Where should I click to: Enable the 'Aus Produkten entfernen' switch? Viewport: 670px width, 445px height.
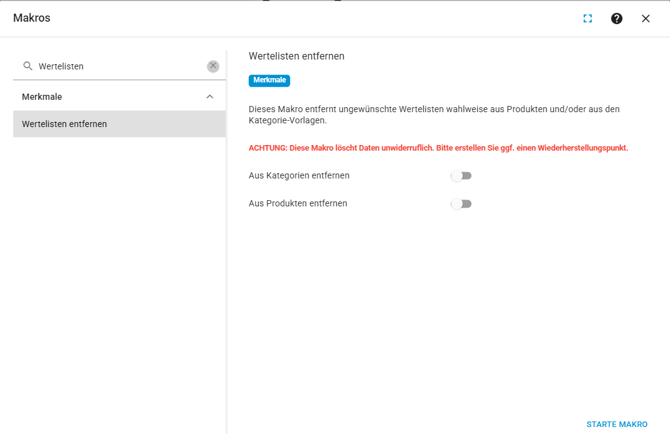[x=461, y=204]
